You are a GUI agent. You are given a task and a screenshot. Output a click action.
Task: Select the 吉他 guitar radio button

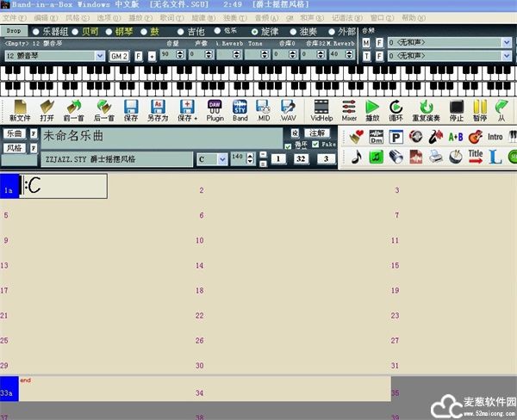[x=180, y=32]
